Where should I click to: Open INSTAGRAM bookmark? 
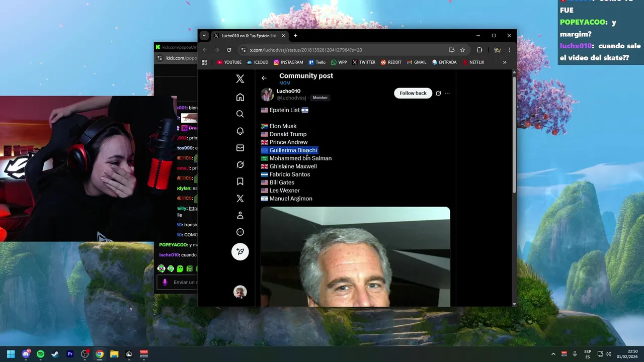click(x=288, y=62)
